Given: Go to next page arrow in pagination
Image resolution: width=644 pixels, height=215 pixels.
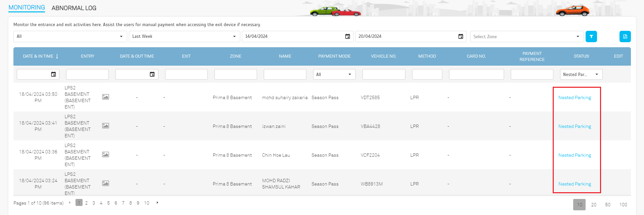Looking at the screenshot, I should tap(157, 203).
